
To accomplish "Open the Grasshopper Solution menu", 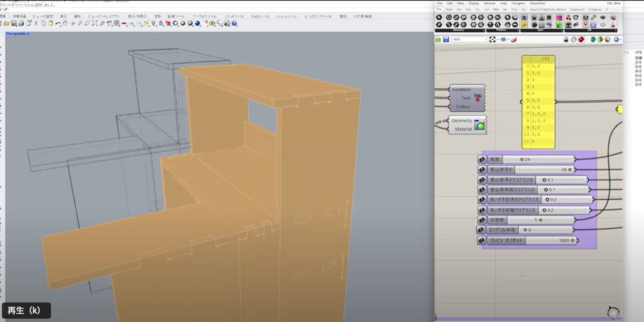I will [489, 3].
